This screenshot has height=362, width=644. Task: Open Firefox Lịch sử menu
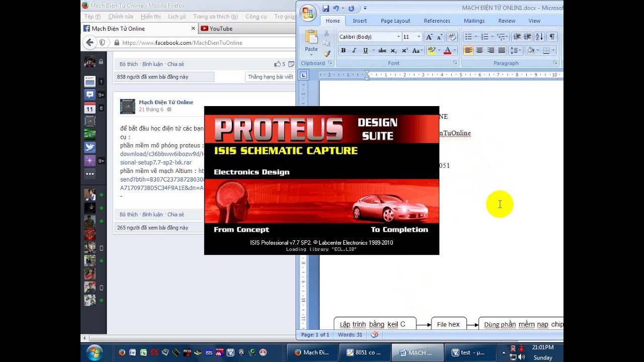[x=177, y=17]
